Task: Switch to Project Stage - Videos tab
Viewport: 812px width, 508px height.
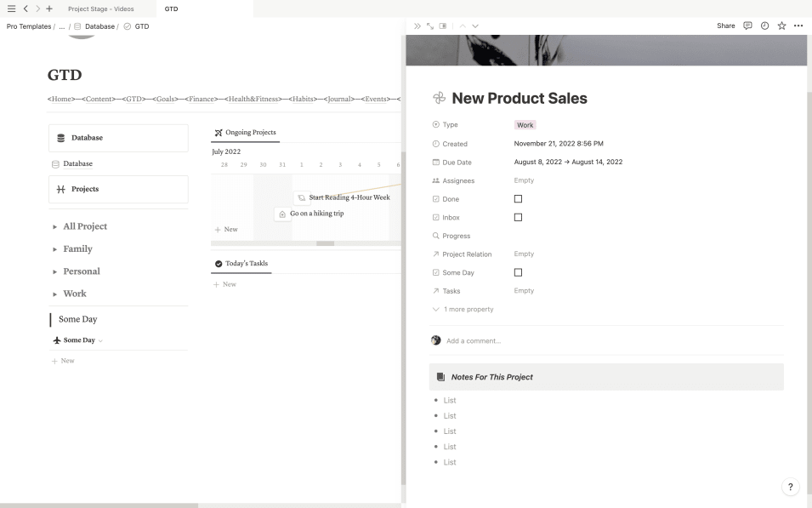Action: coord(100,9)
